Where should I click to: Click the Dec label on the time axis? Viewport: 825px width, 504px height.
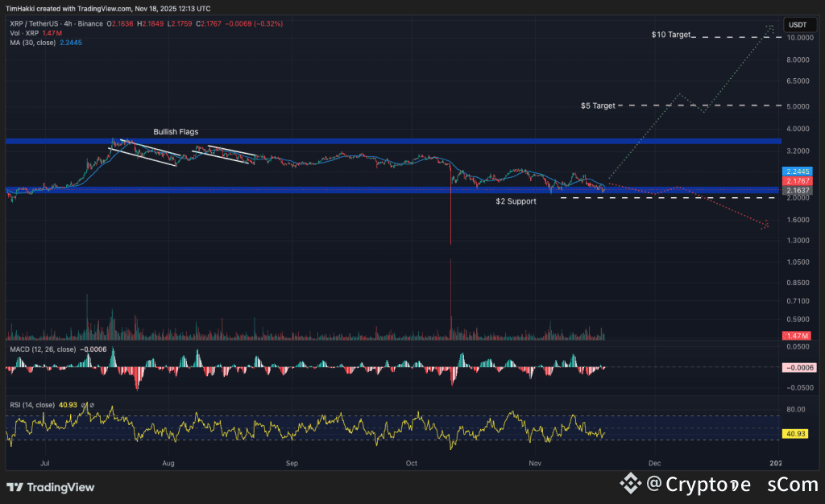click(655, 464)
